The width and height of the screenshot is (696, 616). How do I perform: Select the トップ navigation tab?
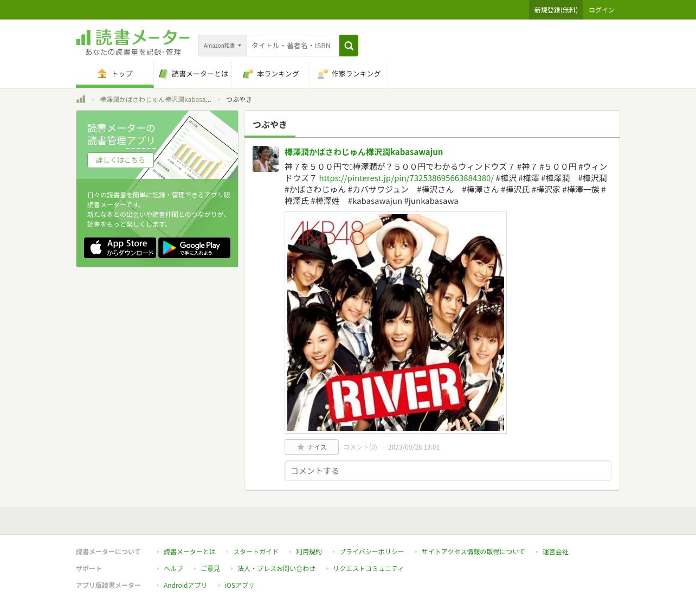[x=115, y=74]
